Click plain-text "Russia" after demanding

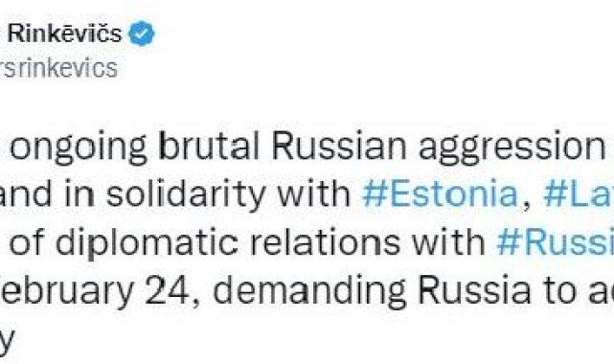(x=474, y=291)
